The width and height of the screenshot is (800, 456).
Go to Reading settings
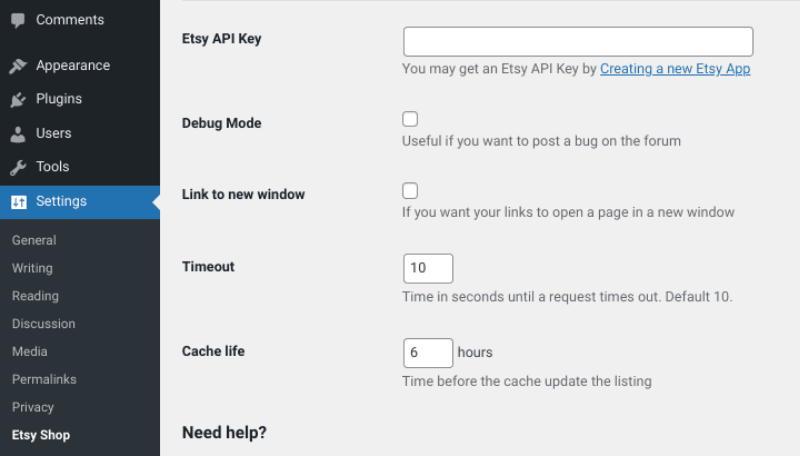(x=35, y=296)
